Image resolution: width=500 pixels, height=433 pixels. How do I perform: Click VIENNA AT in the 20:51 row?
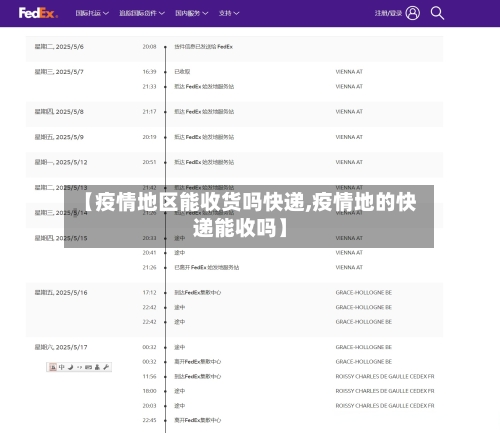tap(349, 162)
